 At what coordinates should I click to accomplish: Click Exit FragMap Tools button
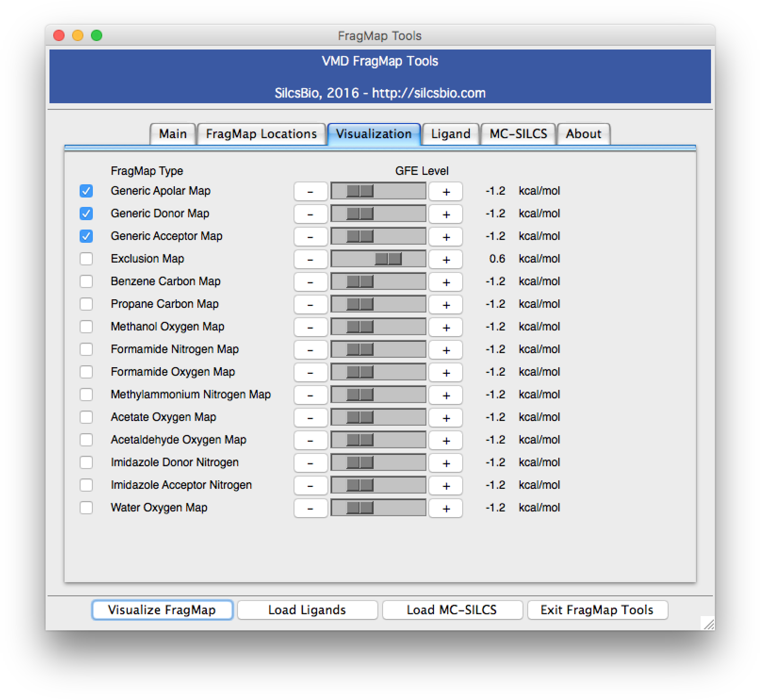(597, 610)
